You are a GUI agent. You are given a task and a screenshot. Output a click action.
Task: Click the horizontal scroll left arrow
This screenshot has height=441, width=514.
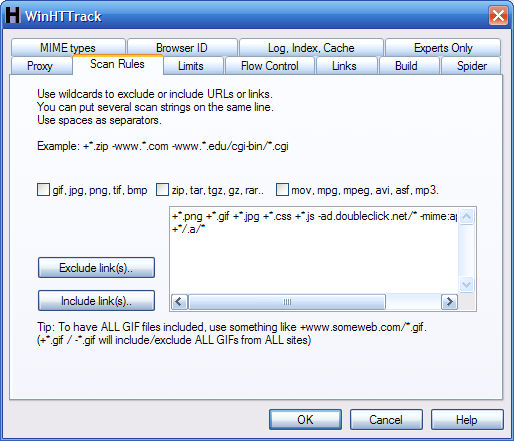[179, 302]
